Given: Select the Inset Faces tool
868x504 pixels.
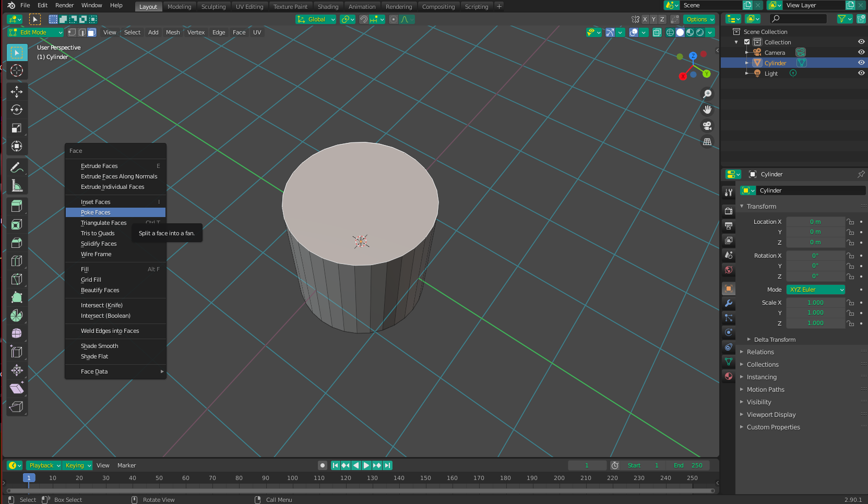Looking at the screenshot, I should 17,224.
